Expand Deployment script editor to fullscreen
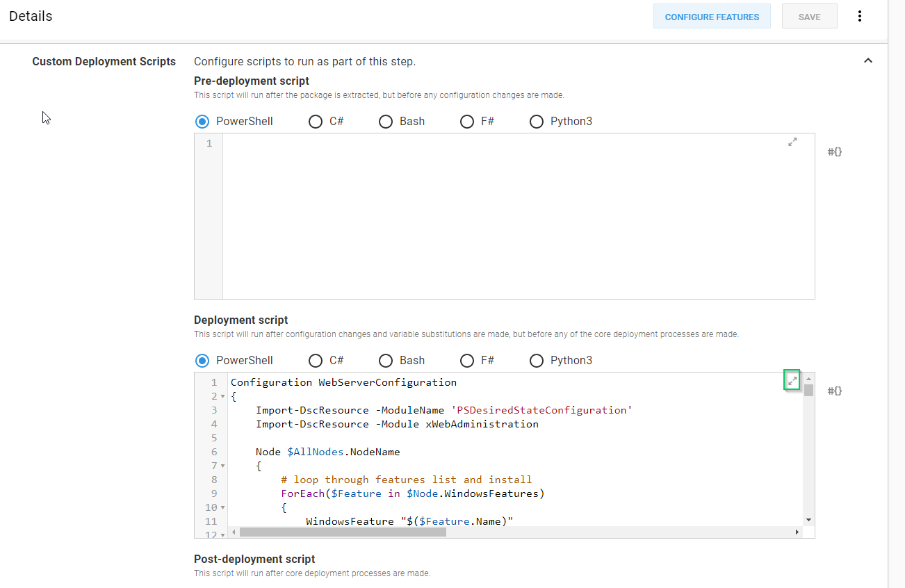The height and width of the screenshot is (588, 905). click(x=792, y=381)
